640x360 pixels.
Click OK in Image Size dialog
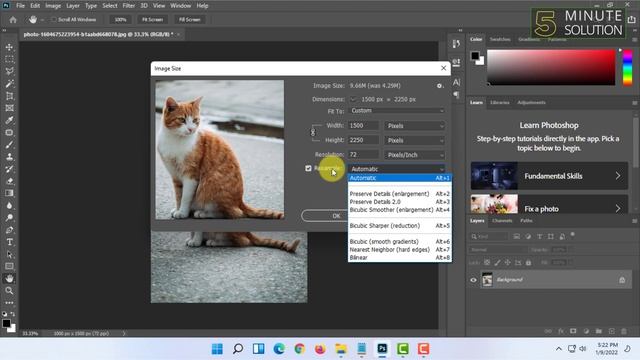coord(336,216)
